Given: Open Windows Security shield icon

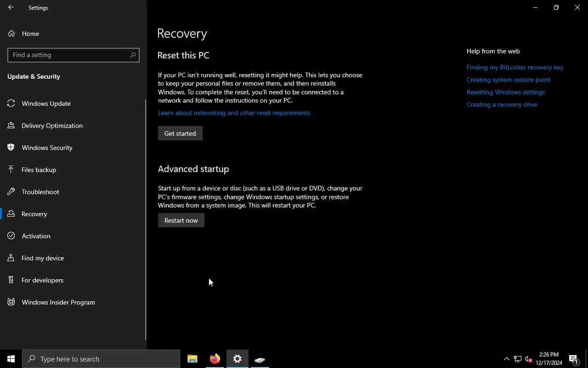Looking at the screenshot, I should 11,148.
